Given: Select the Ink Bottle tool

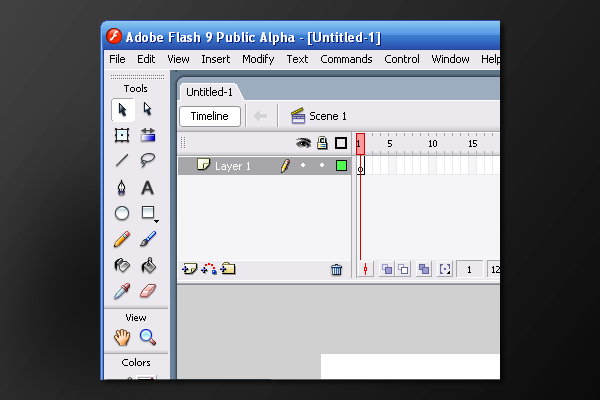Looking at the screenshot, I should pyautogui.click(x=122, y=265).
